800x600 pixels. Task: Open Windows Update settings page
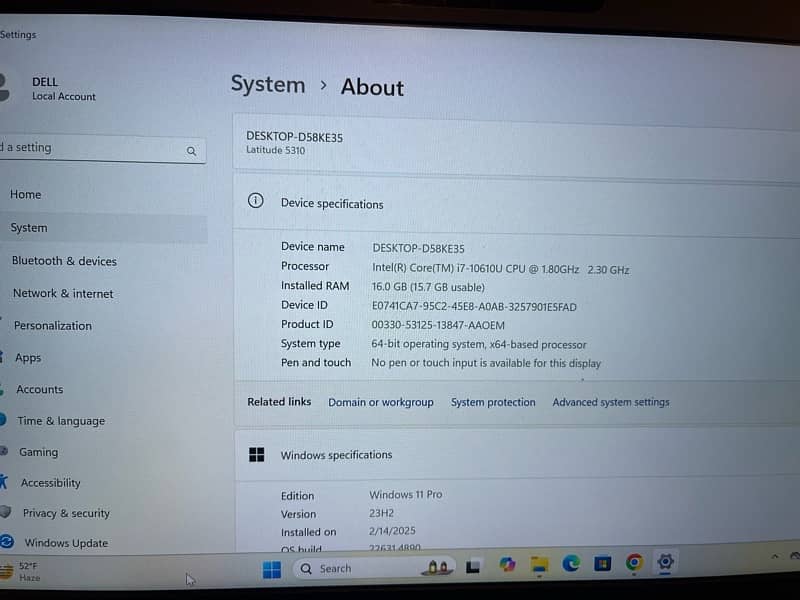pyautogui.click(x=66, y=543)
